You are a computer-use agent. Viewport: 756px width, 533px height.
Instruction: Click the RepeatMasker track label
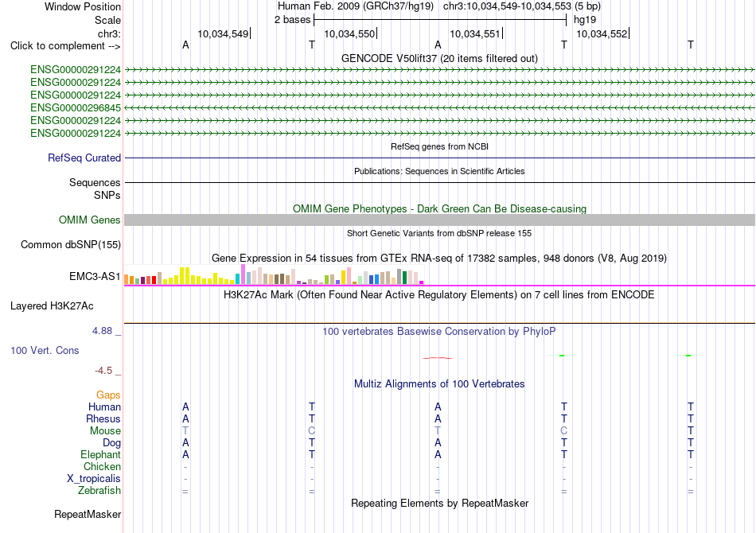pos(88,514)
